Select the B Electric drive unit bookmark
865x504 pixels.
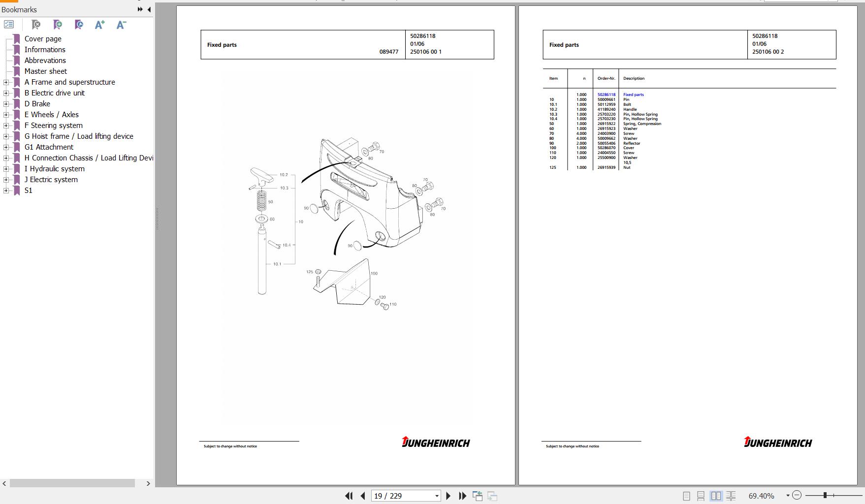pos(55,93)
